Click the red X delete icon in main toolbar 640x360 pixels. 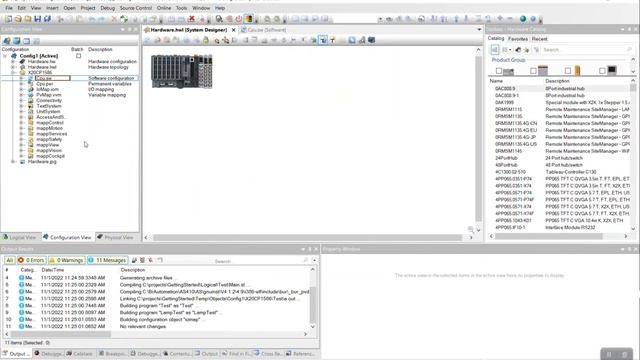(114, 19)
